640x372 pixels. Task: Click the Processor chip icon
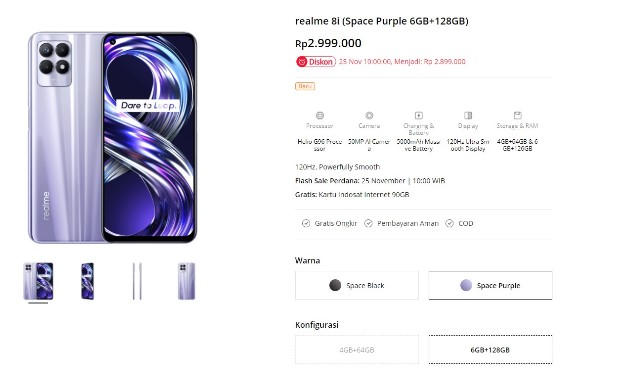point(320,116)
